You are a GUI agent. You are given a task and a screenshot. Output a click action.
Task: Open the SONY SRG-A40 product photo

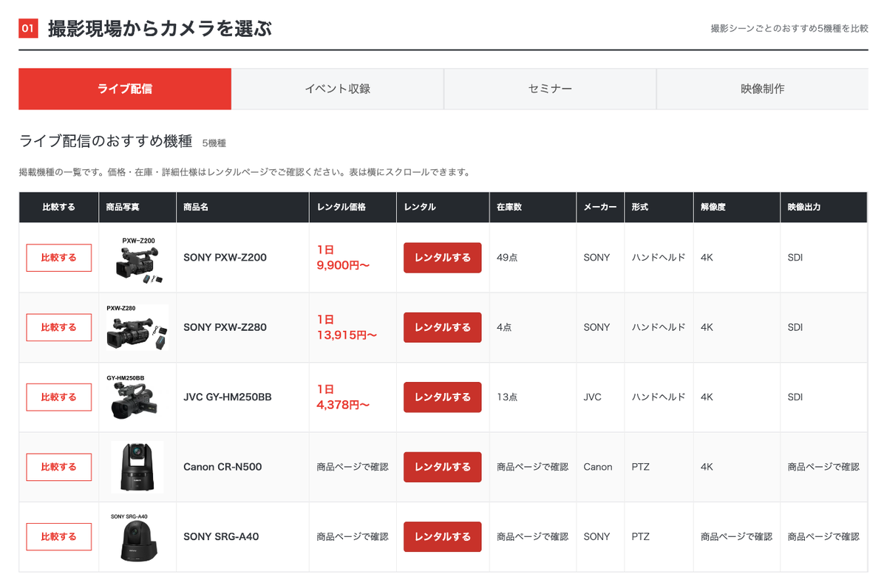137,536
